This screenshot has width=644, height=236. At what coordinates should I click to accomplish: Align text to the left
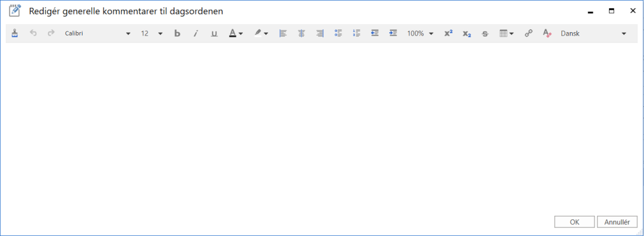tap(283, 33)
